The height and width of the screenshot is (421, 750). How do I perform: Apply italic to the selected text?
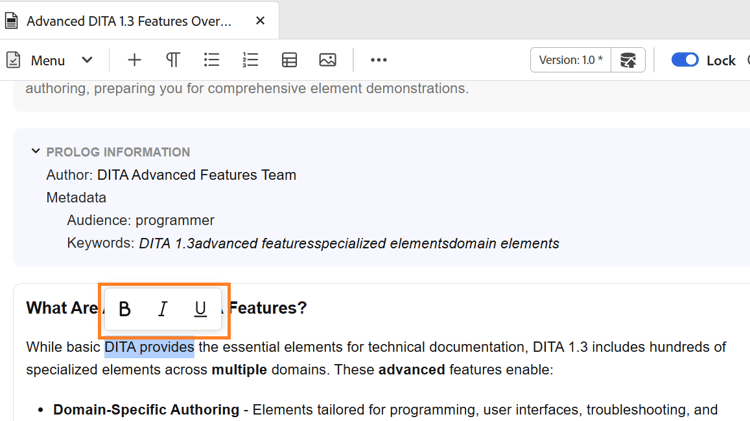pyautogui.click(x=163, y=309)
